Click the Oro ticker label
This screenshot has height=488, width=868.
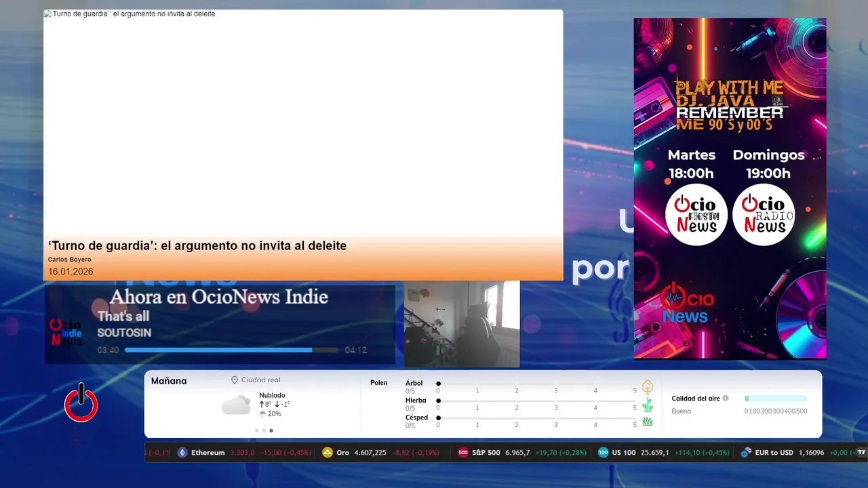(342, 453)
